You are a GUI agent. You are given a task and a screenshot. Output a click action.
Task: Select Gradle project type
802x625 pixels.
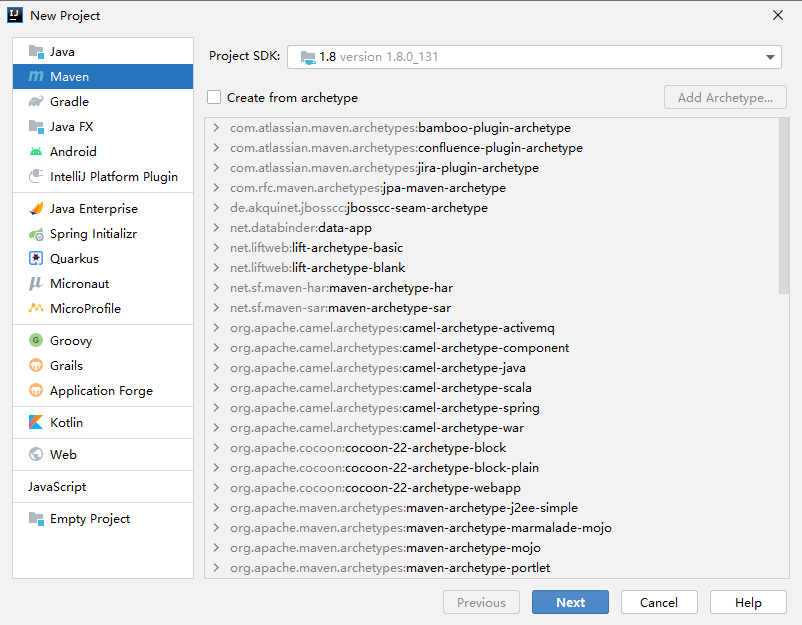pyautogui.click(x=103, y=101)
